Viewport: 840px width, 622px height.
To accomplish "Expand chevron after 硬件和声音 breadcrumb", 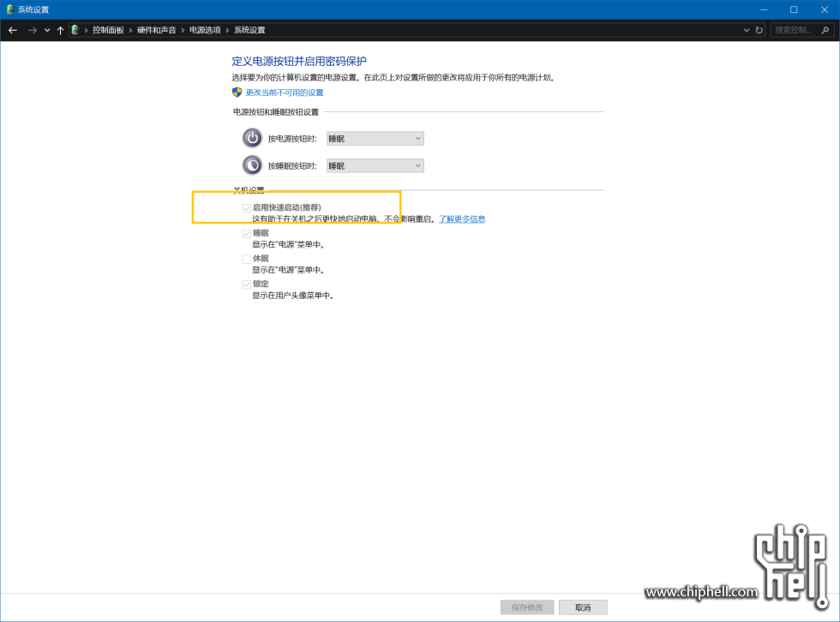I will click(x=183, y=31).
